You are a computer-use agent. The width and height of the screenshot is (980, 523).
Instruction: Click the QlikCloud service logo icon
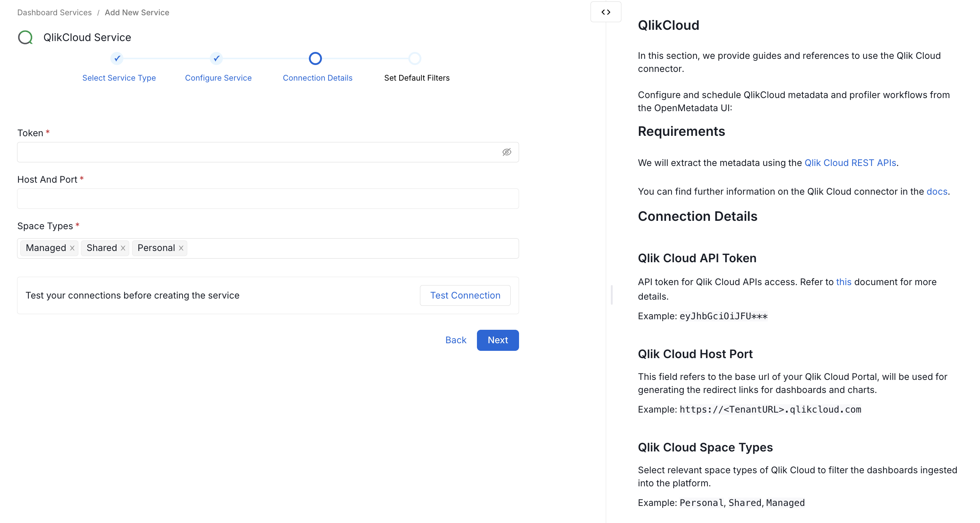(x=25, y=37)
